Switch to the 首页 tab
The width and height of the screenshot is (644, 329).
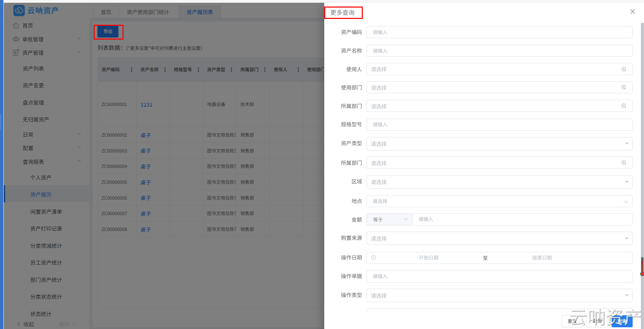point(106,12)
